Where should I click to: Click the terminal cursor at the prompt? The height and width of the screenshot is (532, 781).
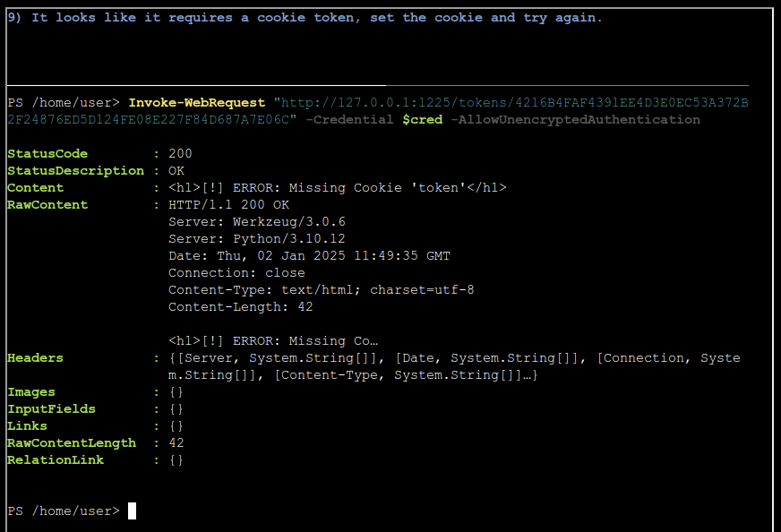132,511
